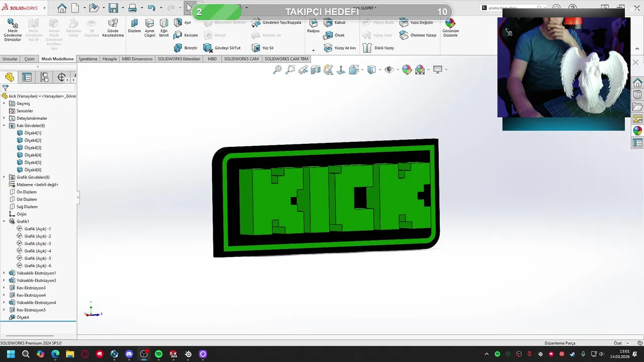Expand Yükseklik-Ekstrüzyon1 feature

[4, 273]
